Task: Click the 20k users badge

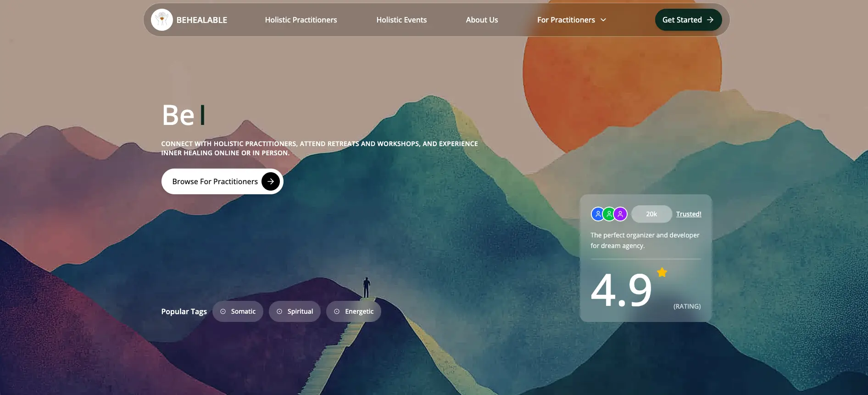Action: pyautogui.click(x=651, y=214)
